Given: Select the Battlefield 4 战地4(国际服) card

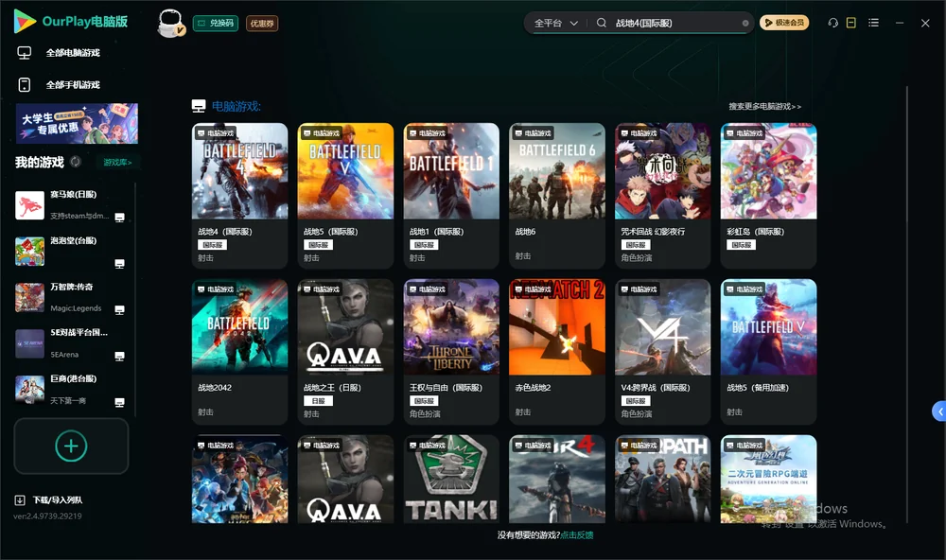Looking at the screenshot, I should point(239,196).
